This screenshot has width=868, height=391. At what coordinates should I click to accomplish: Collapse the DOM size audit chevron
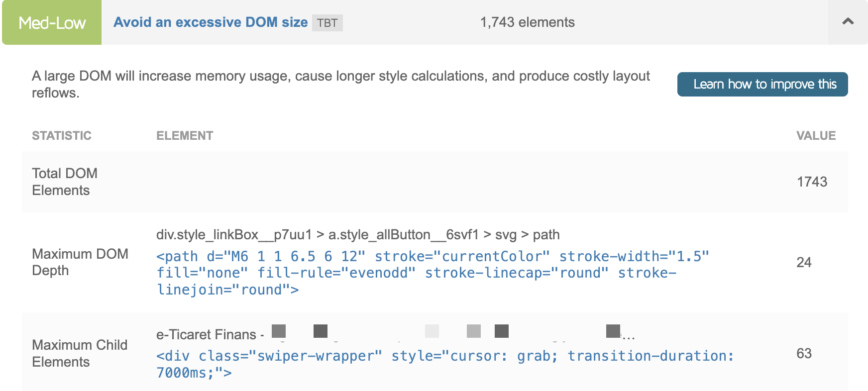(848, 22)
